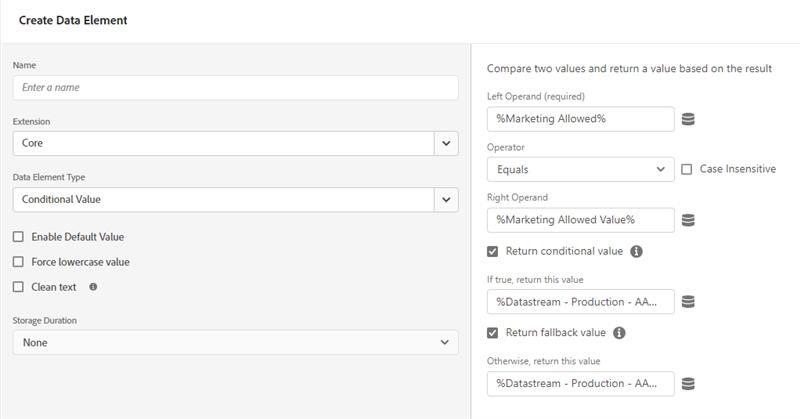
Task: Show info for Return fallback value
Action: [619, 333]
